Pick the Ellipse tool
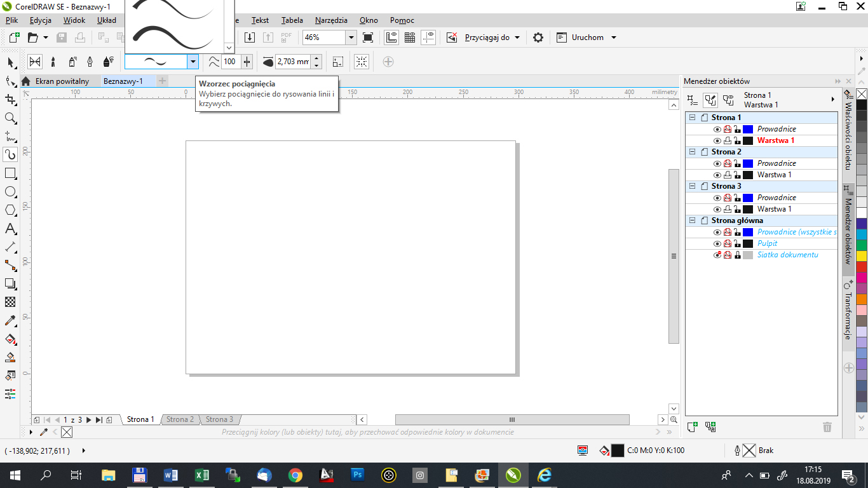This screenshot has height=488, width=868. (10, 192)
